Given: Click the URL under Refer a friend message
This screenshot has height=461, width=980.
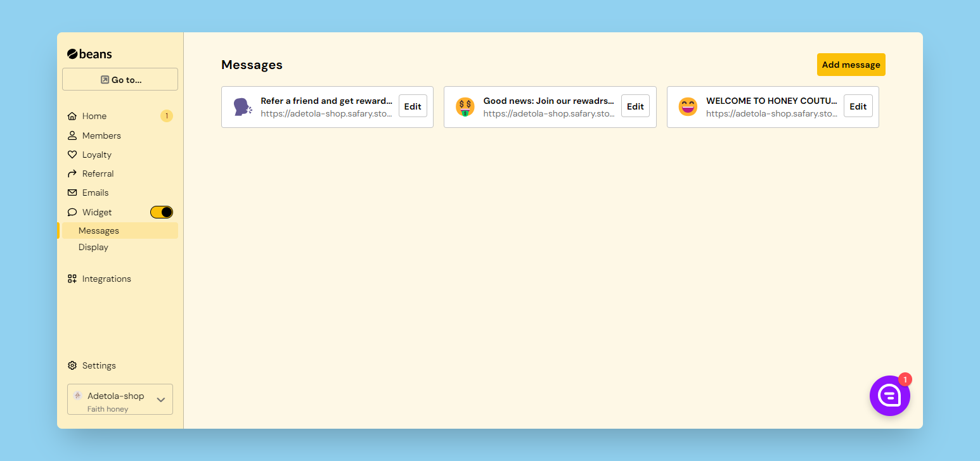Looking at the screenshot, I should pyautogui.click(x=326, y=114).
